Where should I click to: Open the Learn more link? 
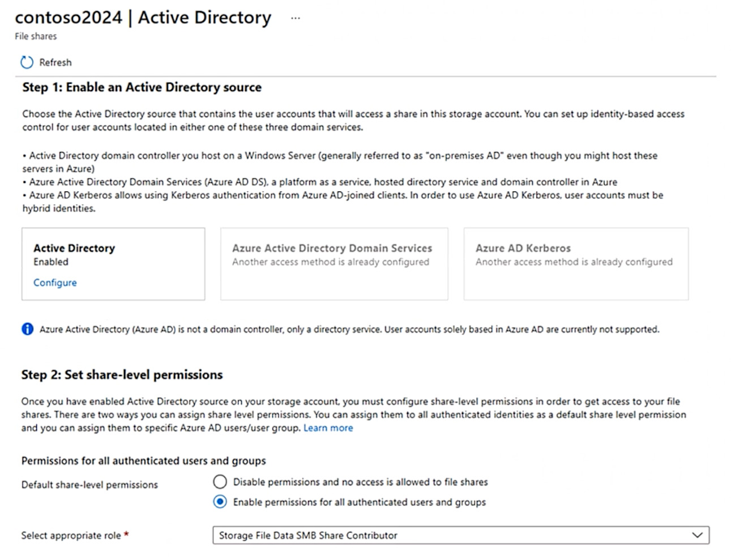tap(328, 428)
